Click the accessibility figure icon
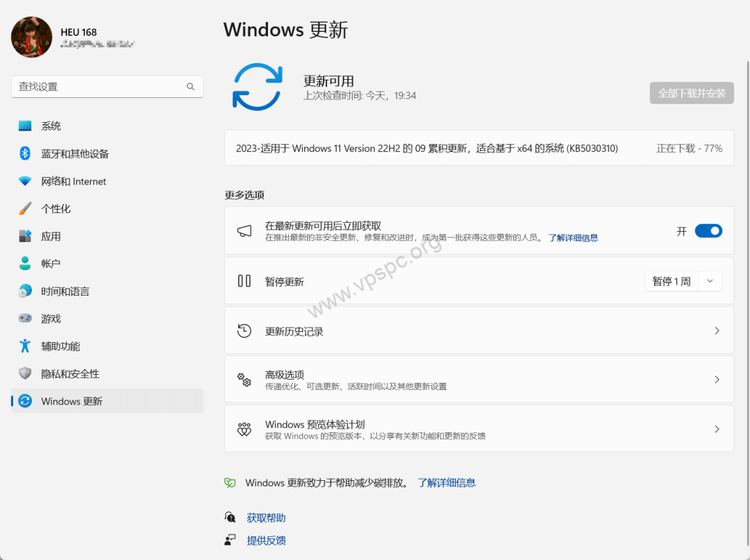This screenshot has height=560, width=750. [x=25, y=346]
